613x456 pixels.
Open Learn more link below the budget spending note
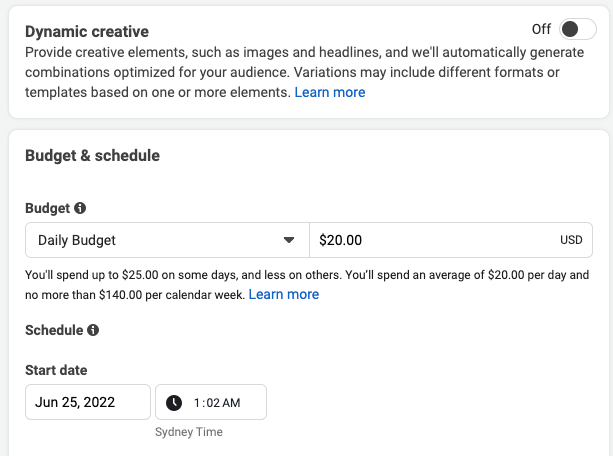click(284, 294)
